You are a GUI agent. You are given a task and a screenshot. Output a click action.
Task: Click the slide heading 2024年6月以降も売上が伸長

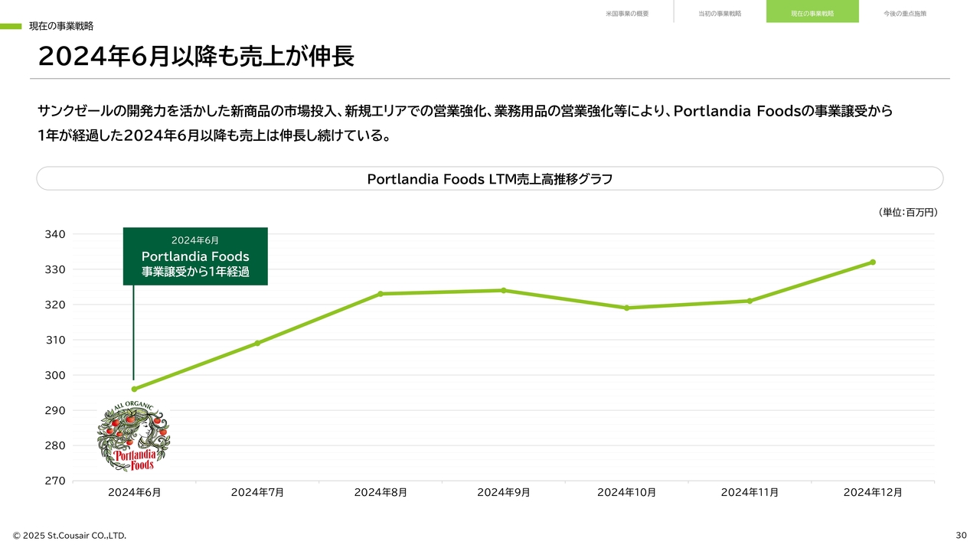point(196,56)
